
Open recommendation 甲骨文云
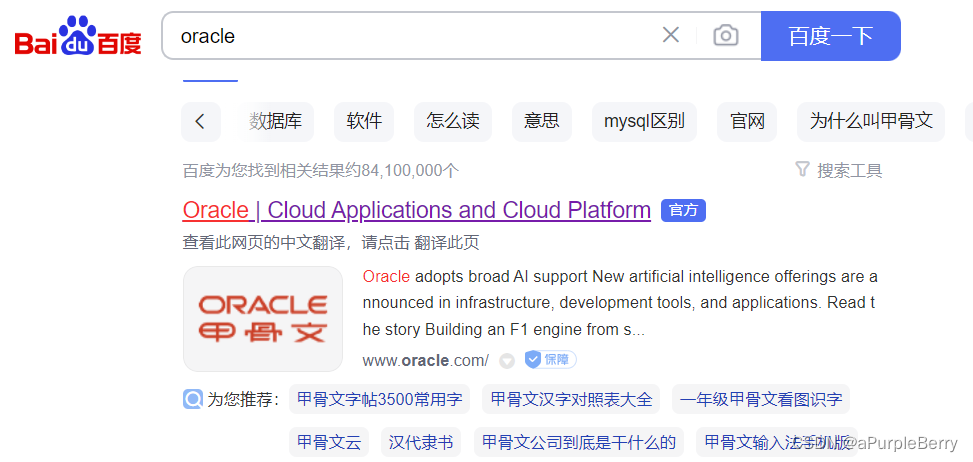[329, 442]
